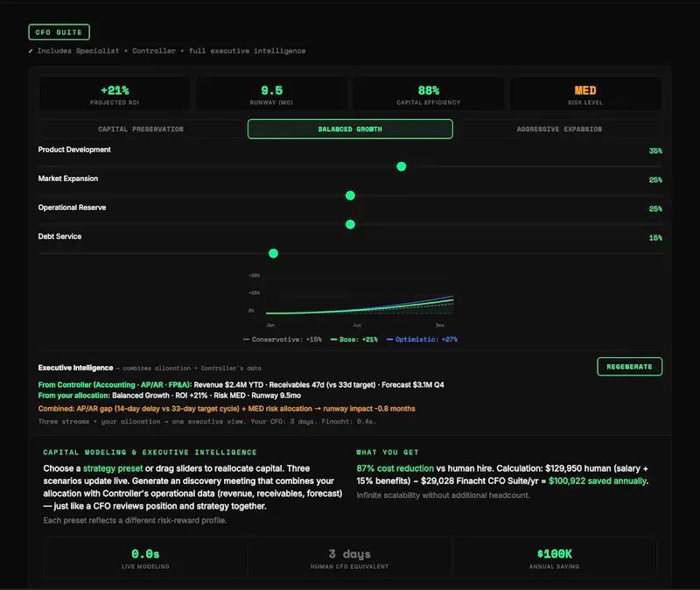Click the Market Expansion 25% value
Viewport: 700px width, 590px height.
tap(655, 180)
